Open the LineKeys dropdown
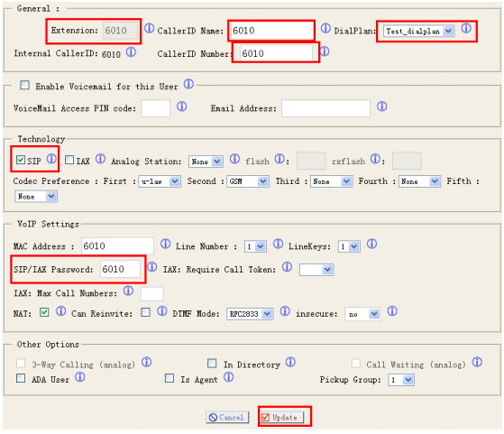504x434 pixels. pos(349,246)
